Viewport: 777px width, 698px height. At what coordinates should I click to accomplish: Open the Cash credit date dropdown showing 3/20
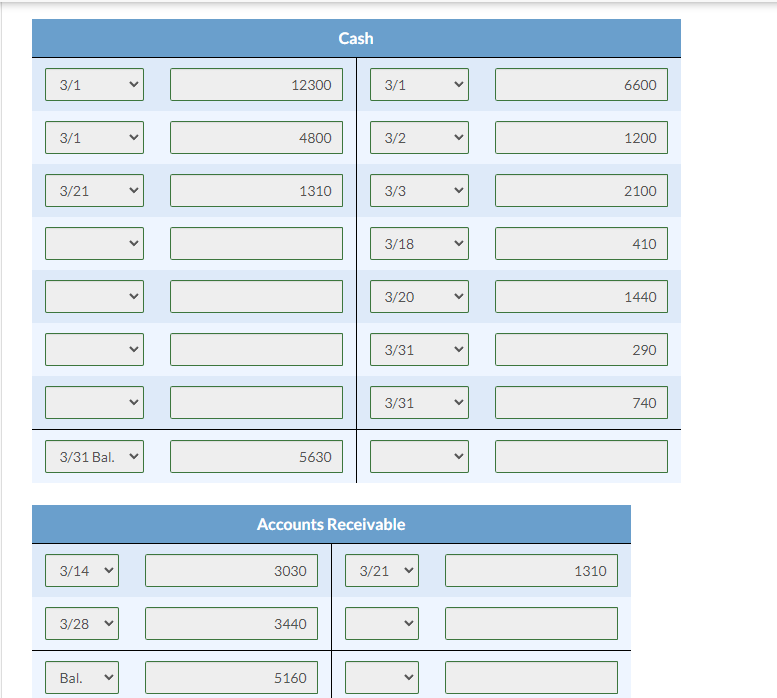[x=419, y=297]
